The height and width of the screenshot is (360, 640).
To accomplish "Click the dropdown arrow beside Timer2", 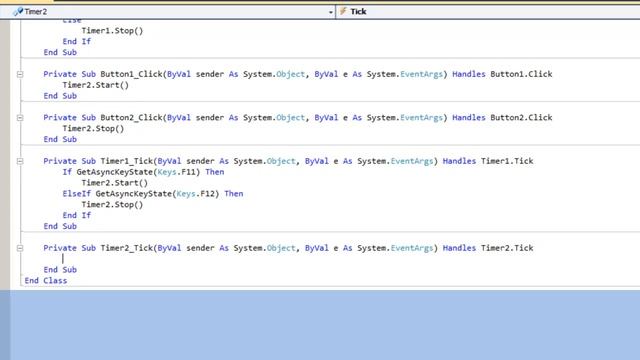I will (x=331, y=12).
